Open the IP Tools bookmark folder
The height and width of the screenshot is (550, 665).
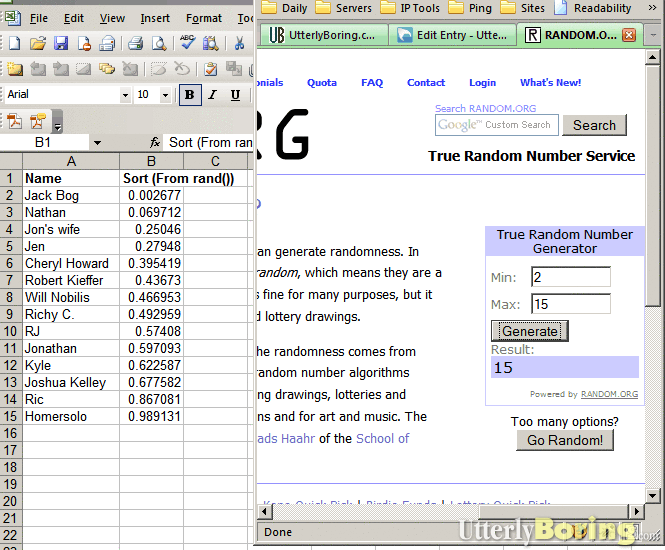(410, 8)
